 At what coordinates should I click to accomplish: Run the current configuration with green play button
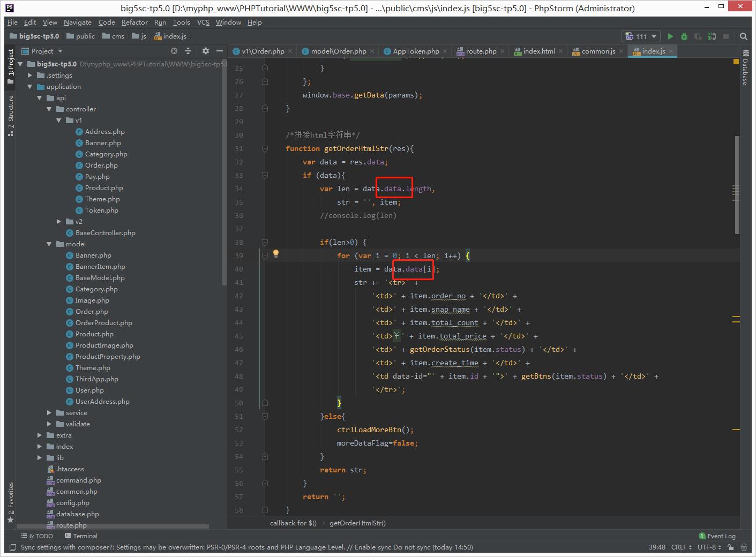point(670,36)
